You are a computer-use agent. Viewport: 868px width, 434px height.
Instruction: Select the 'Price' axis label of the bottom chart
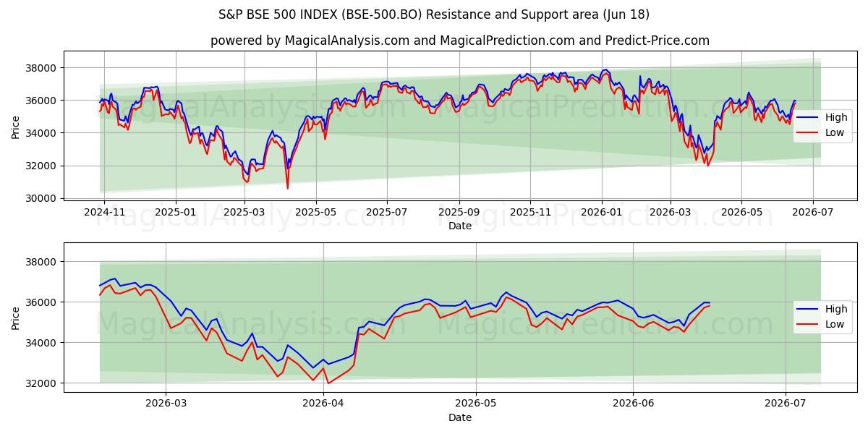tap(16, 318)
